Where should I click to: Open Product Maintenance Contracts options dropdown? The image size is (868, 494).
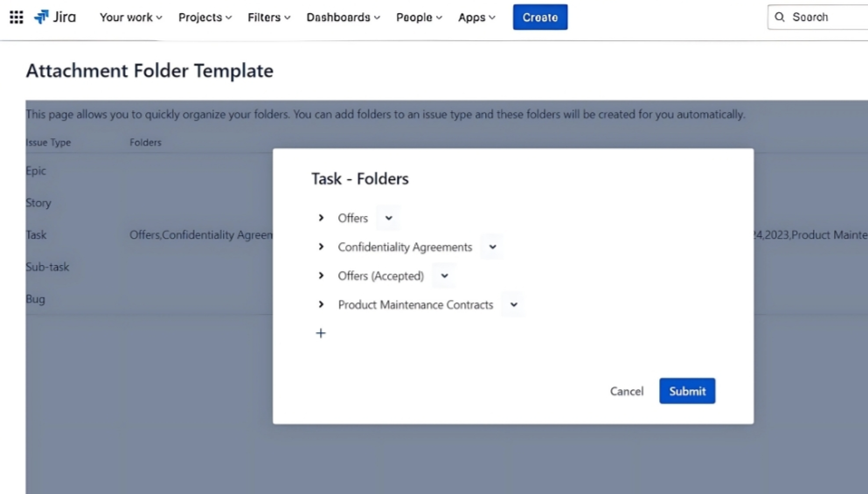[514, 304]
